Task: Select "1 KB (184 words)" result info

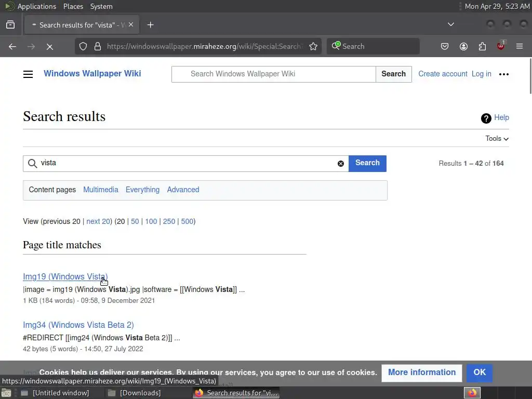Action: 49,301
